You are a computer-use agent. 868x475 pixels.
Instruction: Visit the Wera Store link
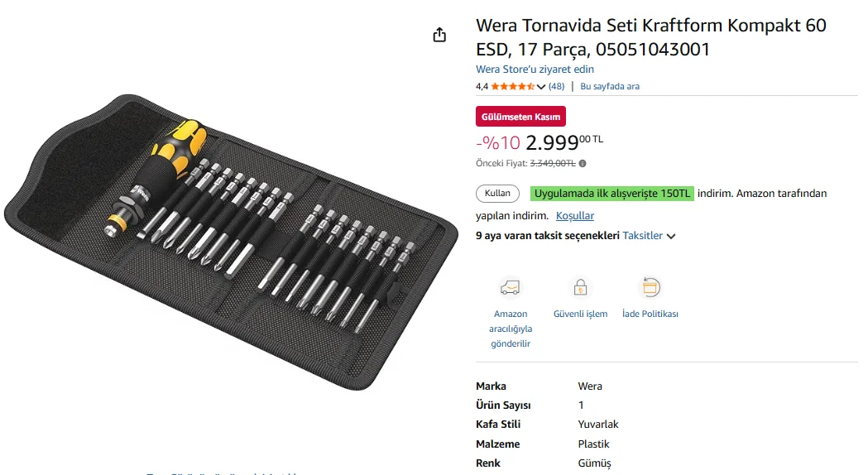[x=535, y=70]
